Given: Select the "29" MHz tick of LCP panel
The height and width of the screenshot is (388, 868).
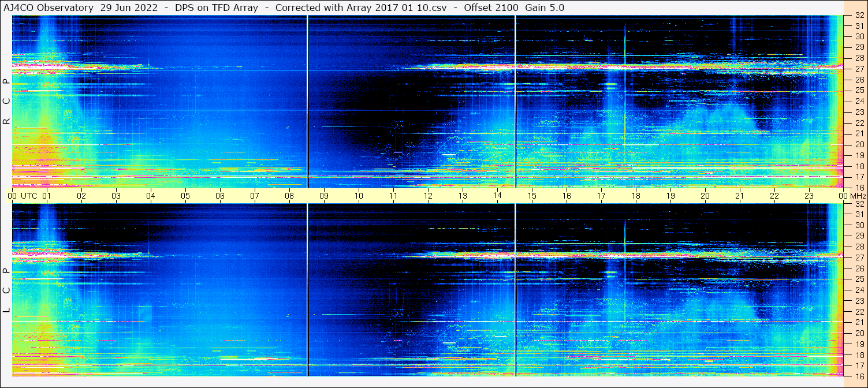Looking at the screenshot, I should [859, 236].
